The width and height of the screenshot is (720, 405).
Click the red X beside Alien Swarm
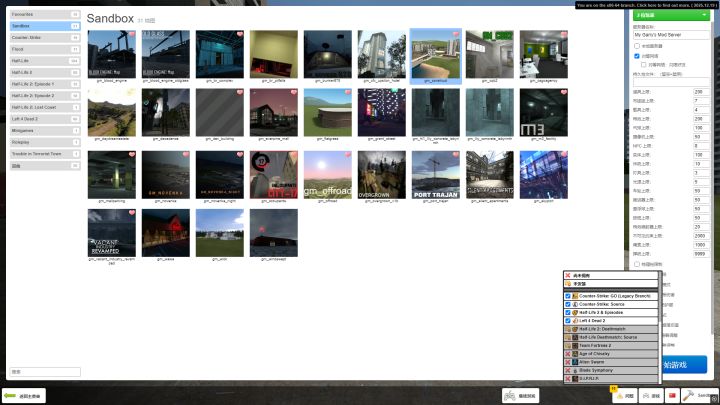568,362
